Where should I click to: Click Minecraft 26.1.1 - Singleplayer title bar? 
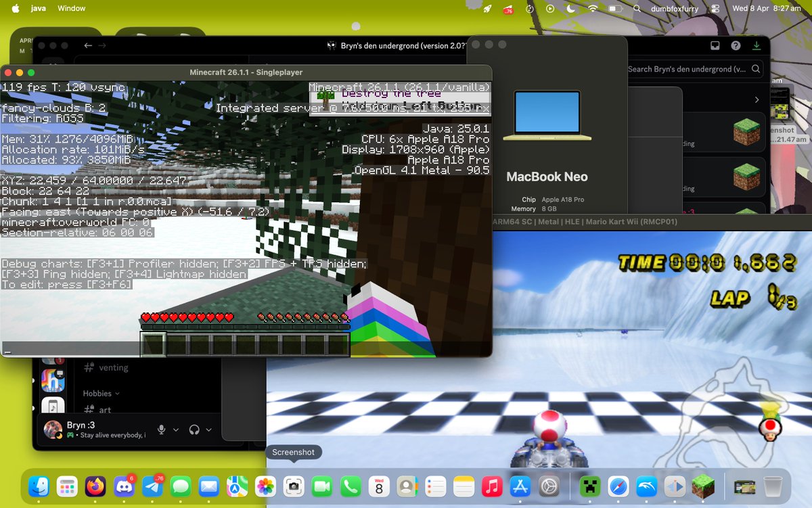point(246,72)
